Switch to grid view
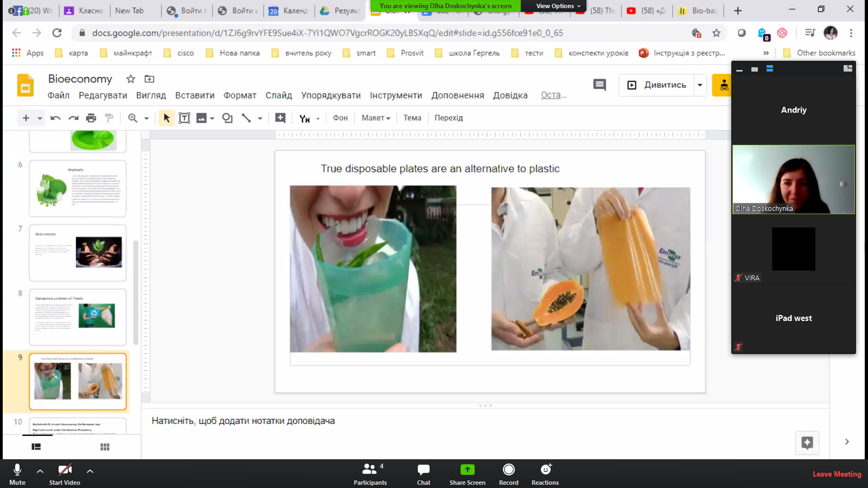The width and height of the screenshot is (868, 488). click(105, 447)
